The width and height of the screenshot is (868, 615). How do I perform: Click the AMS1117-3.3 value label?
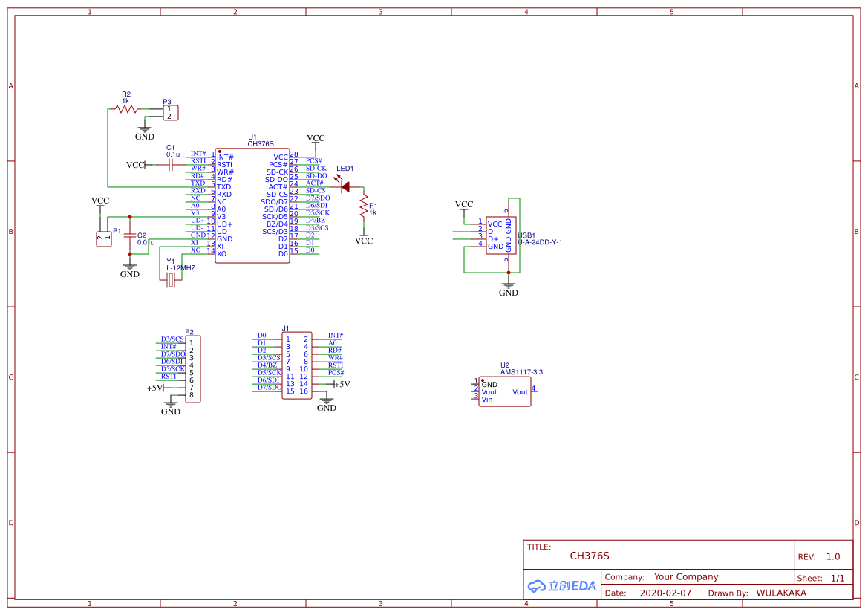521,372
